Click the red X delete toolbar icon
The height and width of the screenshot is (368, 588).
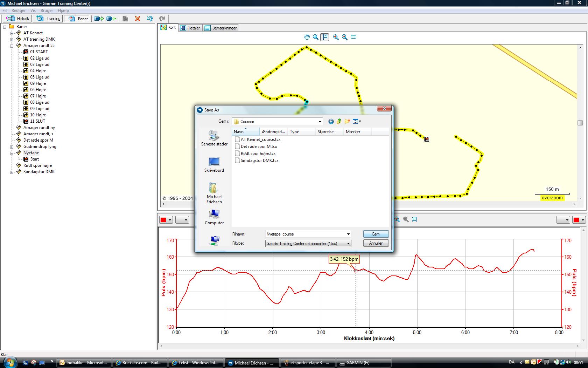click(138, 19)
